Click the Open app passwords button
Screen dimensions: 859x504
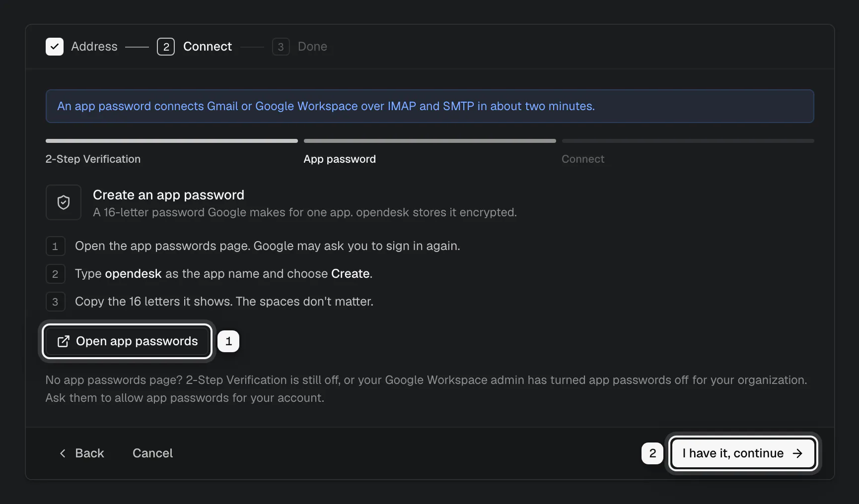(127, 341)
